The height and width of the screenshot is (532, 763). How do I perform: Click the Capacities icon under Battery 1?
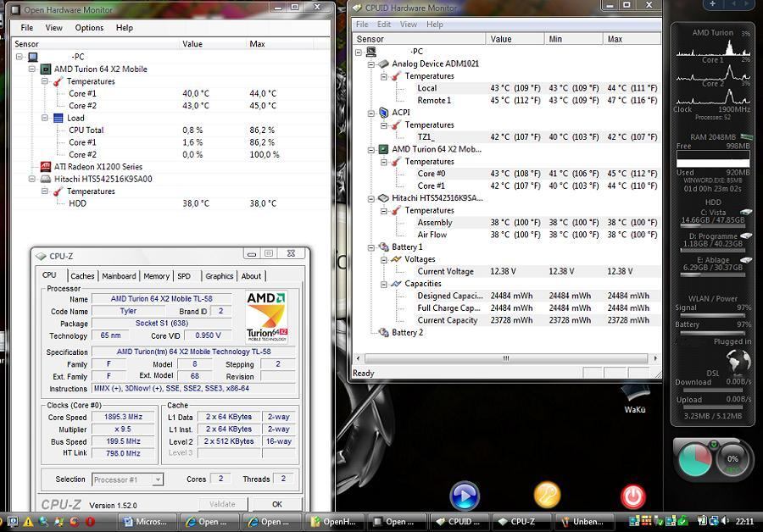(396, 284)
